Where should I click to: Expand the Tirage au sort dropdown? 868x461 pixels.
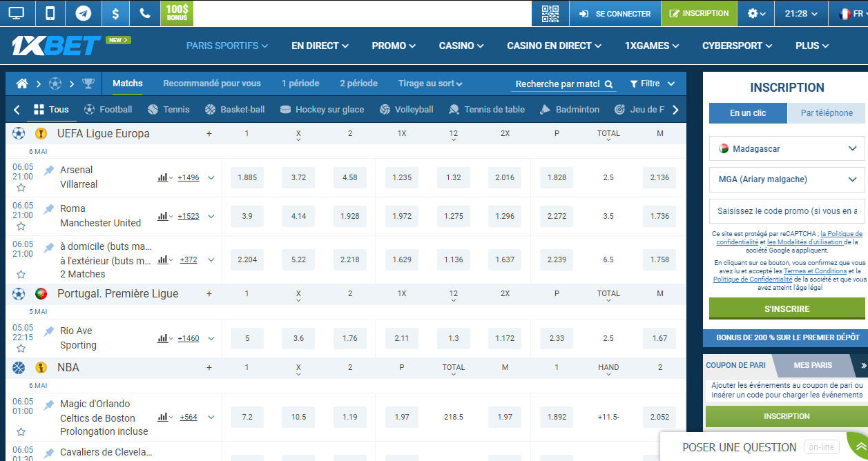pyautogui.click(x=430, y=84)
